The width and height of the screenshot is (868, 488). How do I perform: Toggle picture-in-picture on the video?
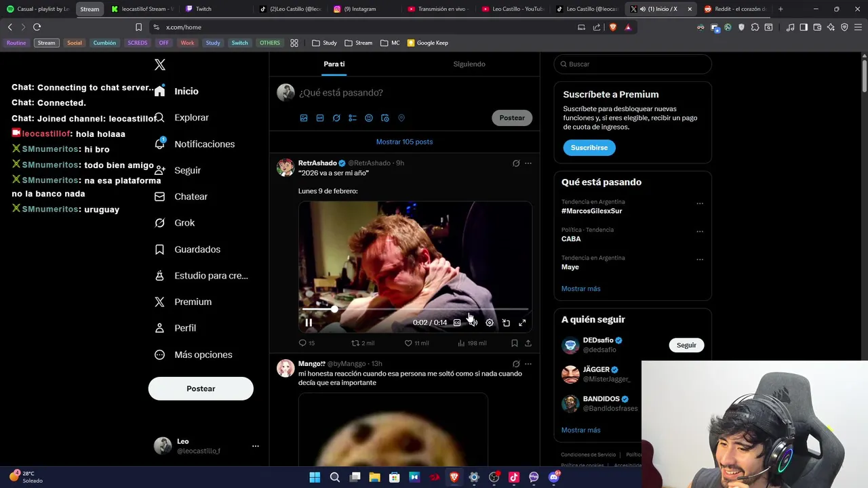[x=506, y=323]
